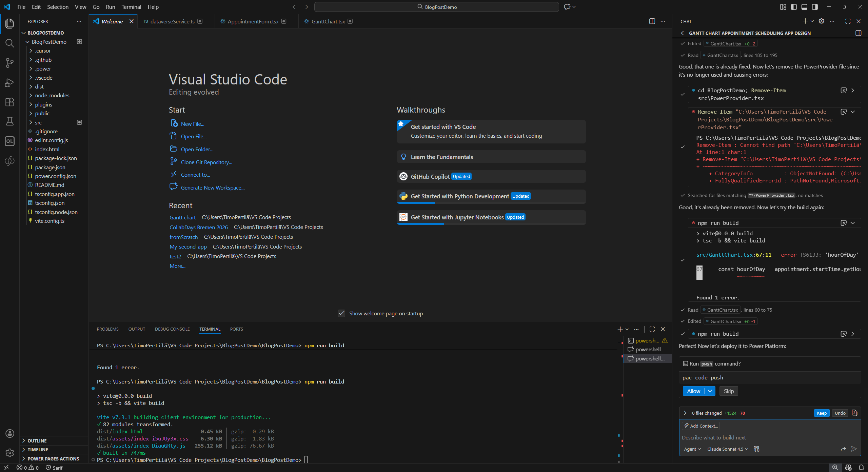868x472 pixels.
Task: Toggle the primary side bar layout button
Action: [793, 7]
